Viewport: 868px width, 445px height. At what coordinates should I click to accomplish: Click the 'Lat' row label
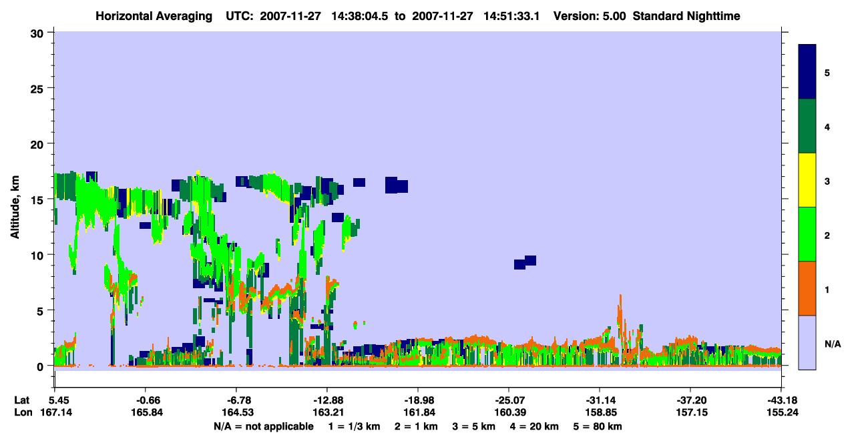click(x=22, y=400)
